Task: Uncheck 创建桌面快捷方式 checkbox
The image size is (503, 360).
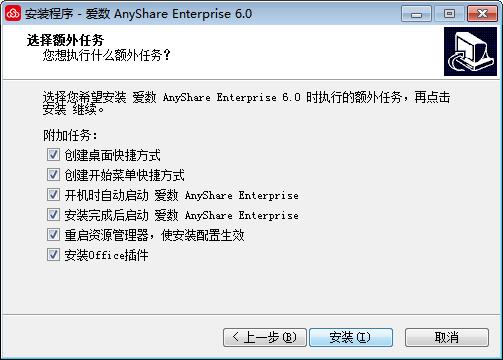Action: click(53, 155)
